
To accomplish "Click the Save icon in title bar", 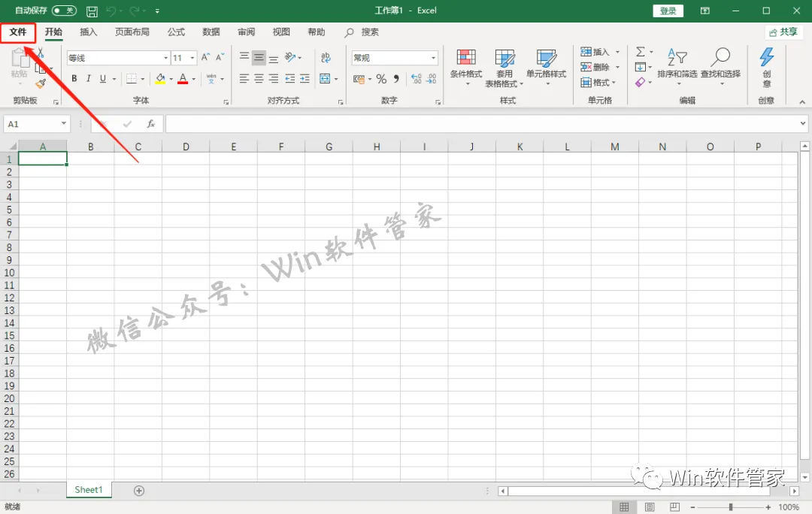I will (92, 11).
